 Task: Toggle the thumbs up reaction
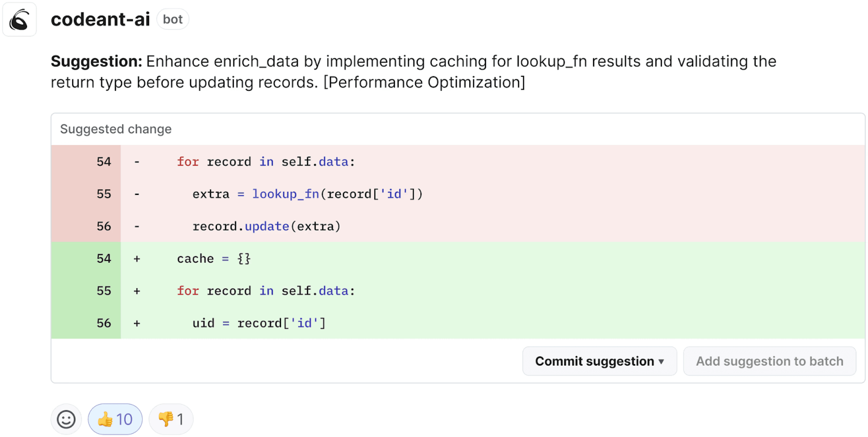(115, 419)
